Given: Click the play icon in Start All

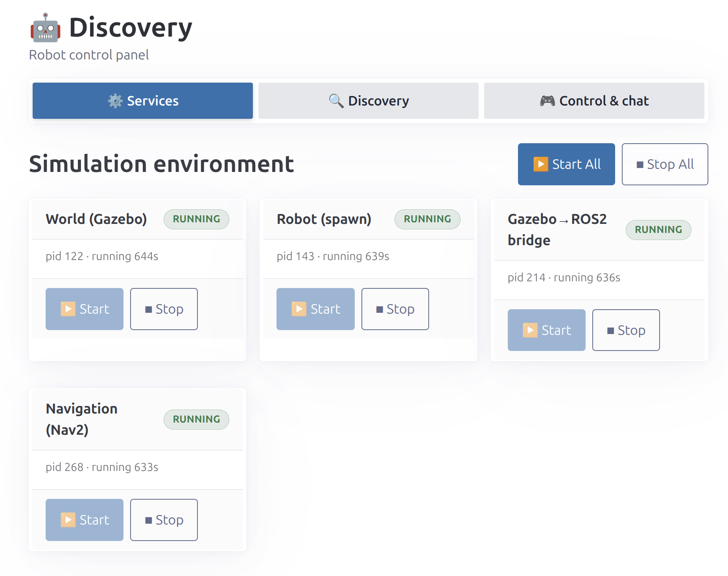Looking at the screenshot, I should click(x=541, y=164).
